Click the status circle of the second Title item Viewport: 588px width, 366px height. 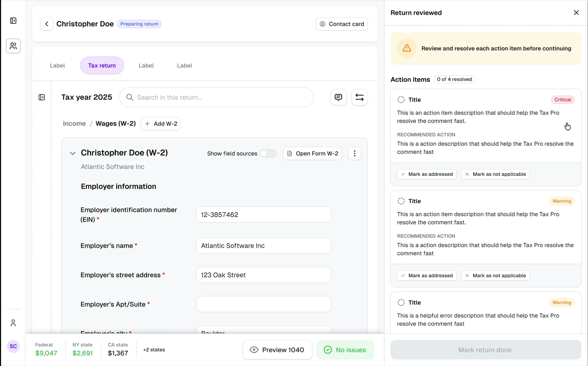pos(401,201)
